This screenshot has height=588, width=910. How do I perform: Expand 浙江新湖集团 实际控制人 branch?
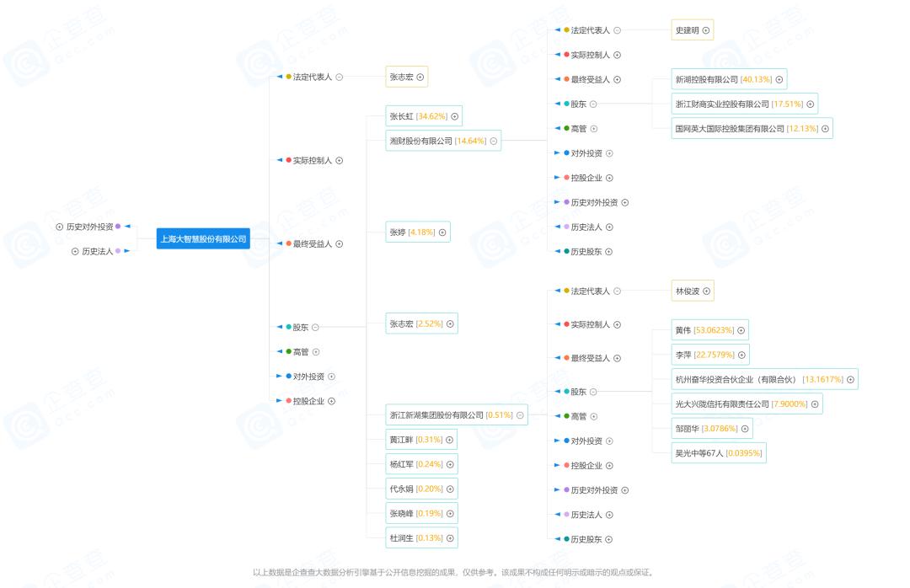point(618,325)
